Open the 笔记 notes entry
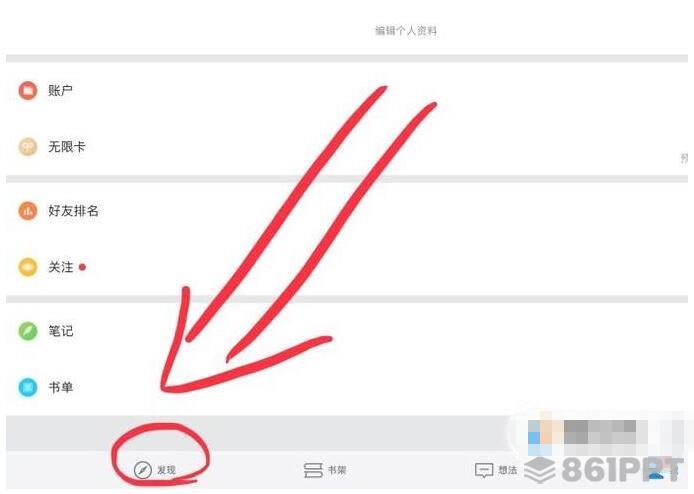Viewport: 694px width, 494px height. pyautogui.click(x=347, y=331)
